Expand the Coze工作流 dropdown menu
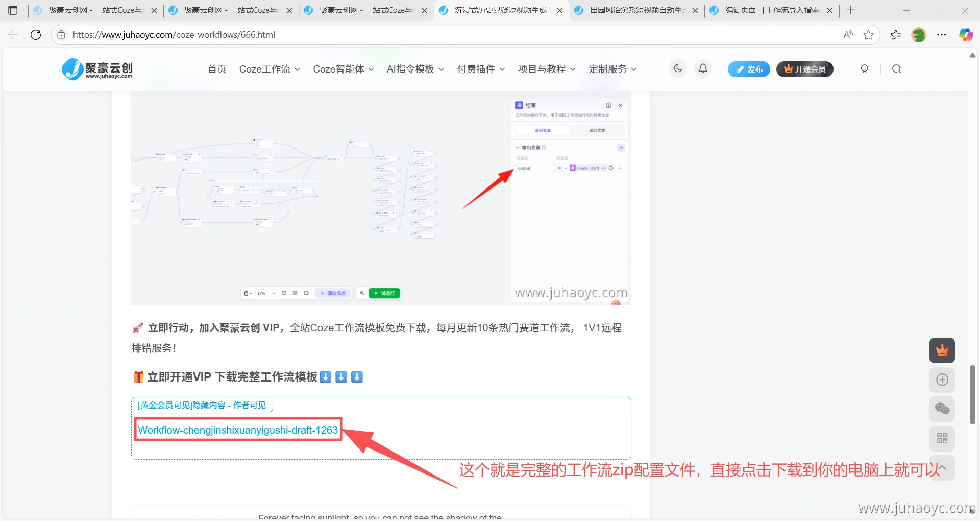 [269, 69]
